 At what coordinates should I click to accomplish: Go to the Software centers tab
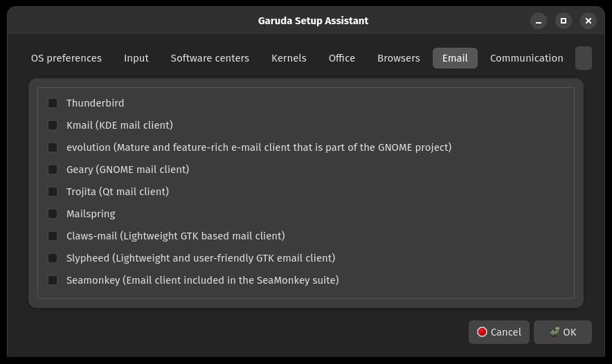(210, 58)
